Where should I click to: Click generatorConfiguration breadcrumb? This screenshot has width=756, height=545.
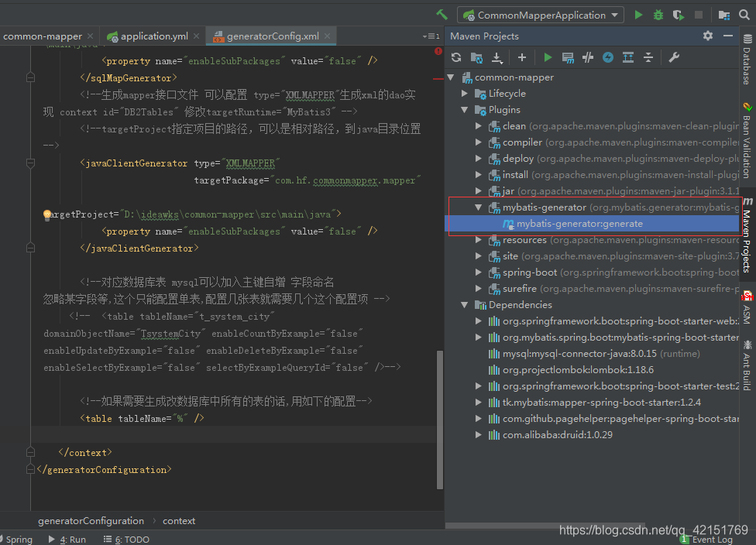tap(91, 521)
